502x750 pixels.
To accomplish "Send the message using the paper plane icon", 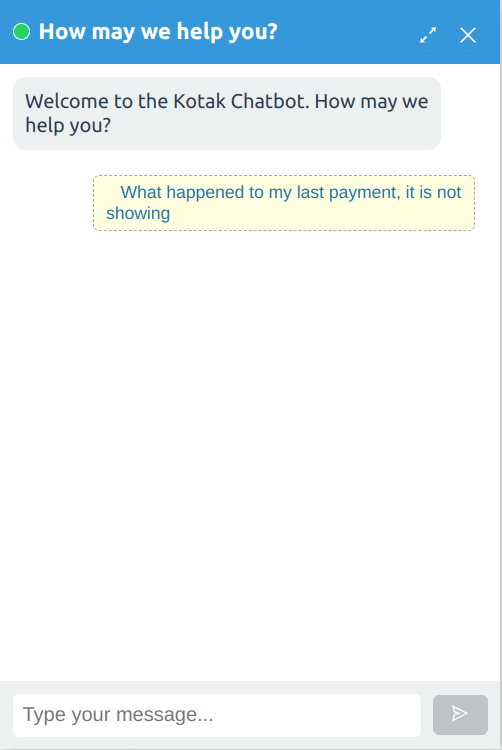I will pos(460,714).
